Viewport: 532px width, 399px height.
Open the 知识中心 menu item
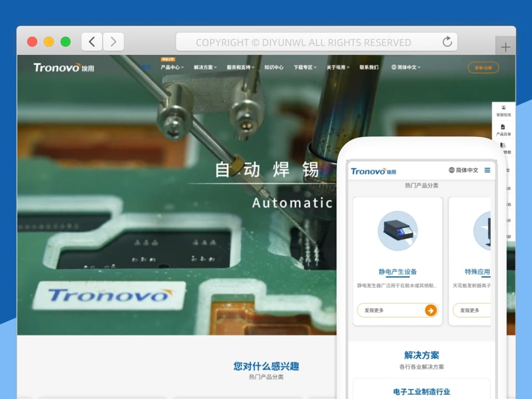pyautogui.click(x=274, y=67)
